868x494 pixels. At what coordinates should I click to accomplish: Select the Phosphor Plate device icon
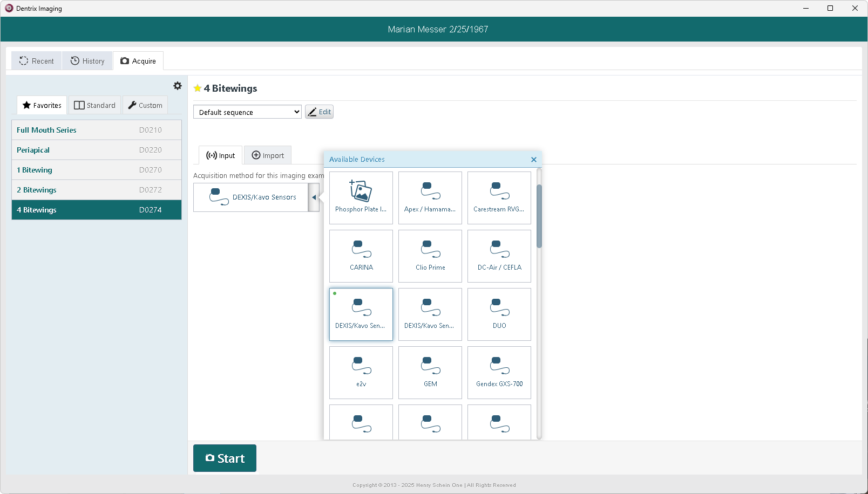(361, 197)
